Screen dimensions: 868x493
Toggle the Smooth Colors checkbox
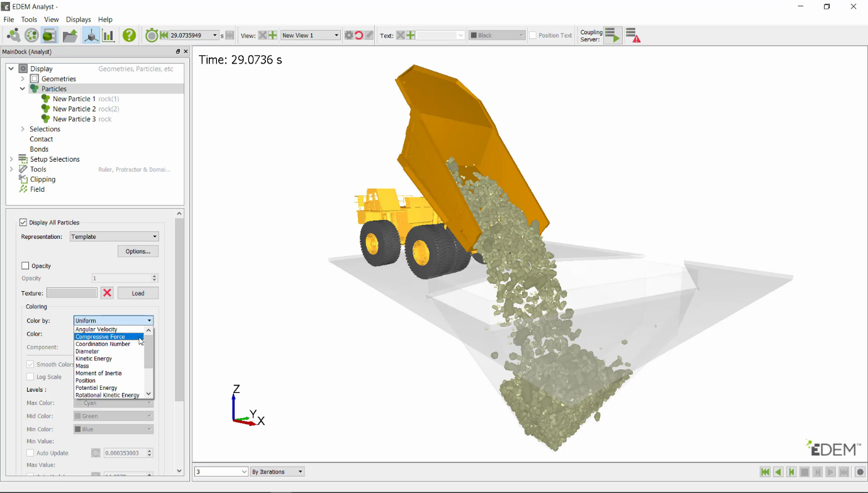tap(30, 364)
